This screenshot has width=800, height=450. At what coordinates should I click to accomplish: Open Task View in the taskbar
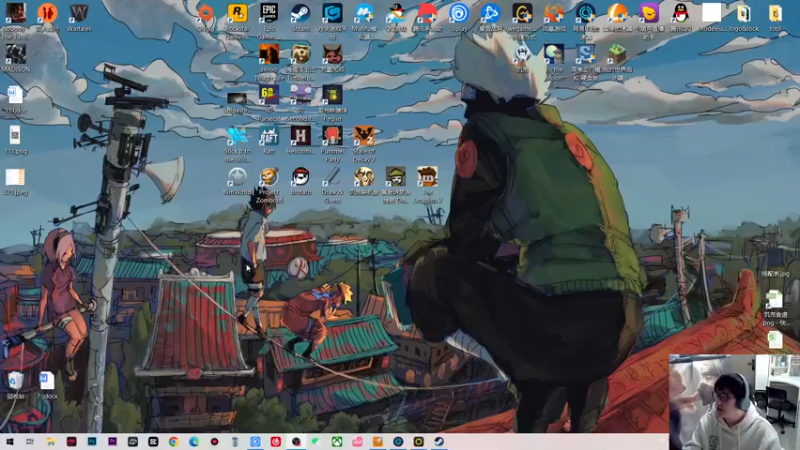[x=30, y=441]
